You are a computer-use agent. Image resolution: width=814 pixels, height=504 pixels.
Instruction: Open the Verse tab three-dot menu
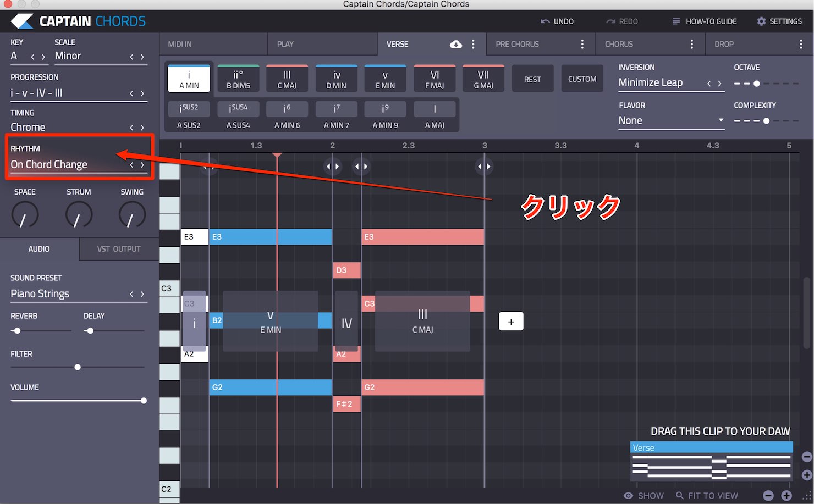pos(473,44)
